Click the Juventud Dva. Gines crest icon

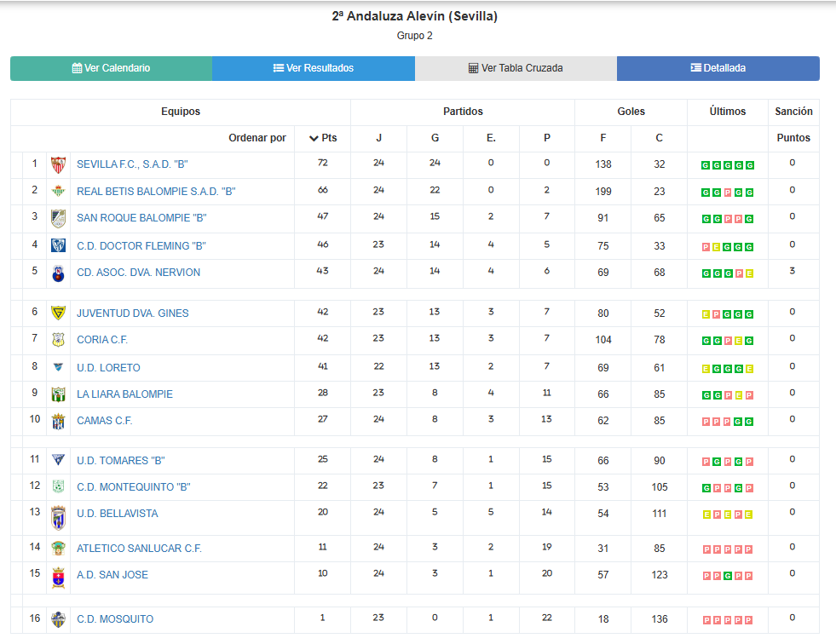click(58, 313)
